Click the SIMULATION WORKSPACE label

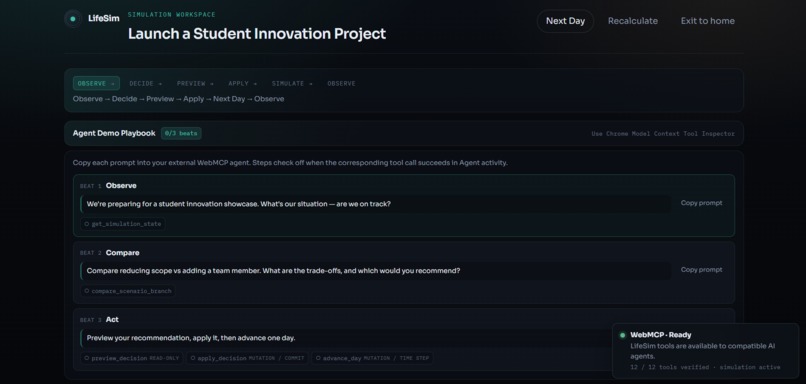tap(172, 15)
